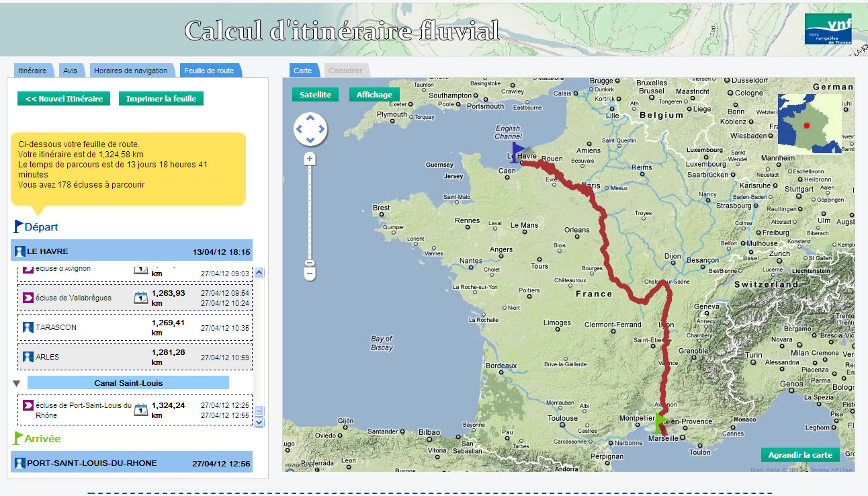Open calendar icon for écluse de Vallabrègues
Viewport: 868px width, 496px height.
coord(140,298)
